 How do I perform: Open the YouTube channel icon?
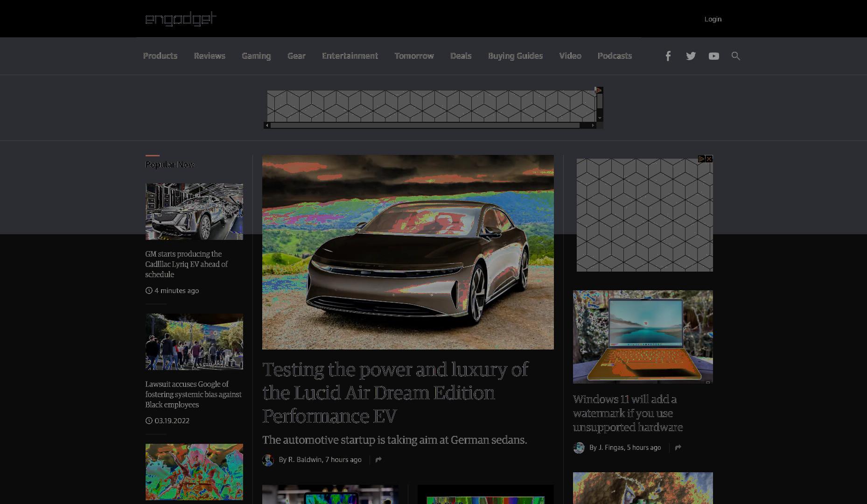pos(713,56)
